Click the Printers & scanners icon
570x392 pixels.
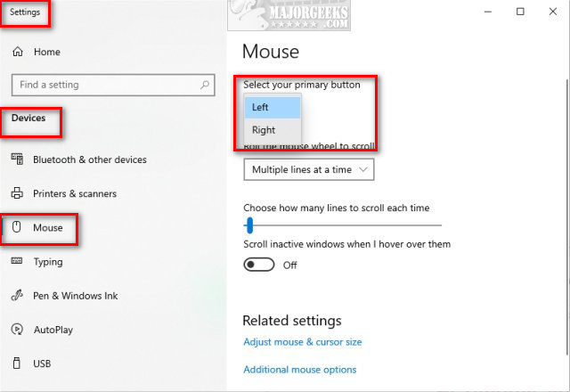[17, 193]
